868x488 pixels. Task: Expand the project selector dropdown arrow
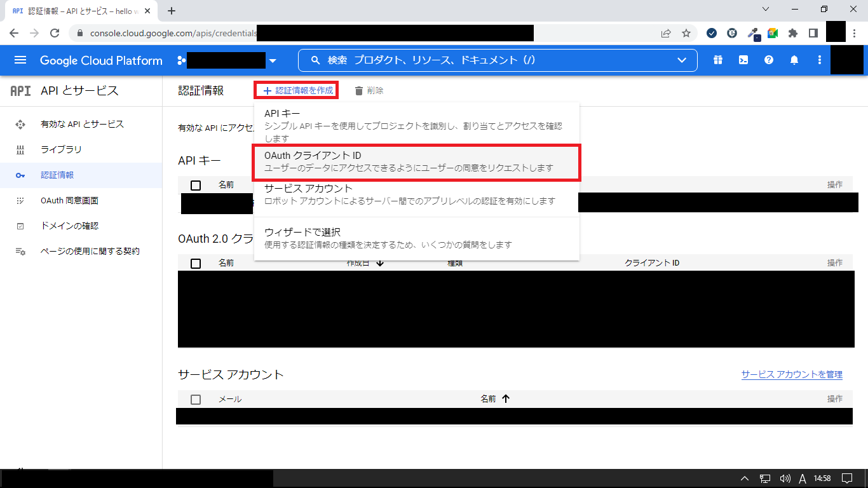point(273,61)
